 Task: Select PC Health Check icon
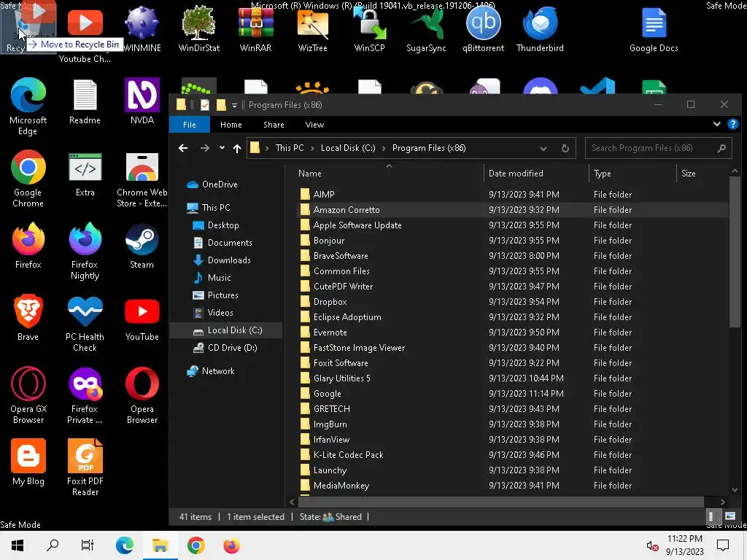(85, 323)
